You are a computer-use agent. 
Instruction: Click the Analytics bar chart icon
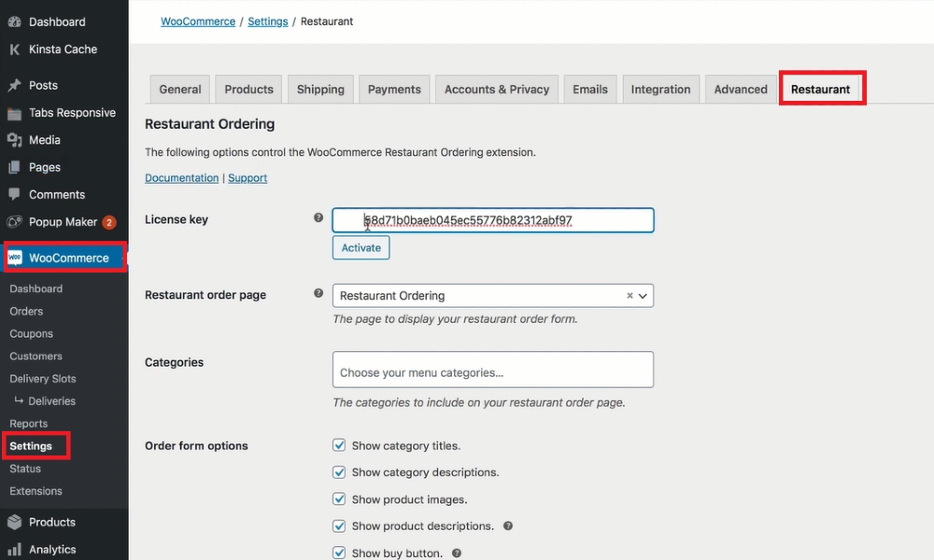(x=14, y=550)
